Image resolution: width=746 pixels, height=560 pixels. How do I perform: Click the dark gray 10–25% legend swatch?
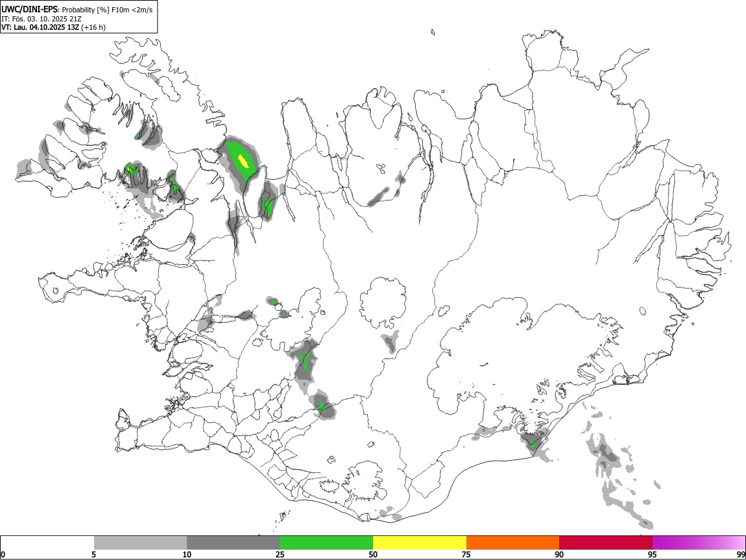tap(234, 543)
